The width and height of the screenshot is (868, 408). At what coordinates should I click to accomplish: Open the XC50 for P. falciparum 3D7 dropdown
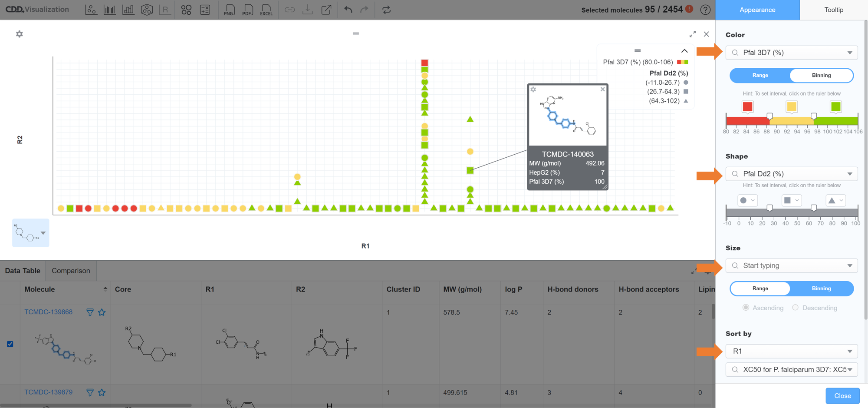pyautogui.click(x=792, y=369)
